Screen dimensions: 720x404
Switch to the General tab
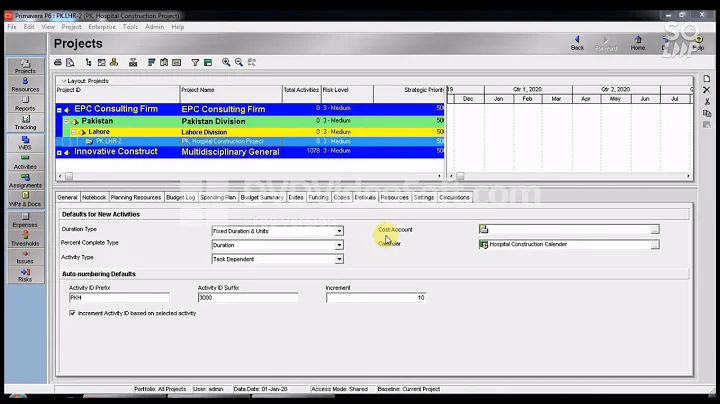[x=68, y=197]
